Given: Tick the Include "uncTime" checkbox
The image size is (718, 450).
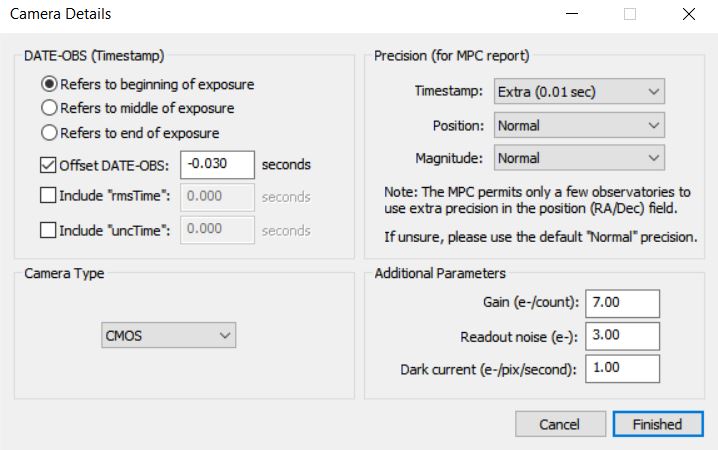Looking at the screenshot, I should coord(49,230).
